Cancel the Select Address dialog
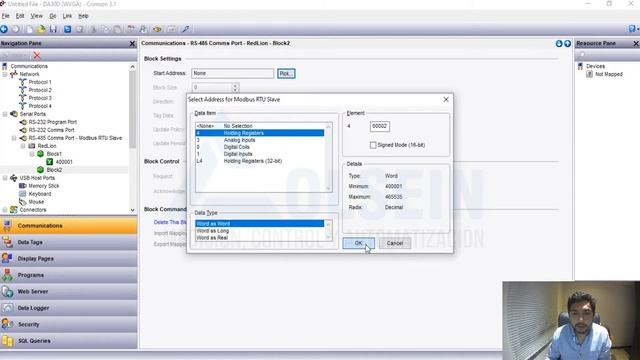The height and width of the screenshot is (360, 640). click(395, 243)
